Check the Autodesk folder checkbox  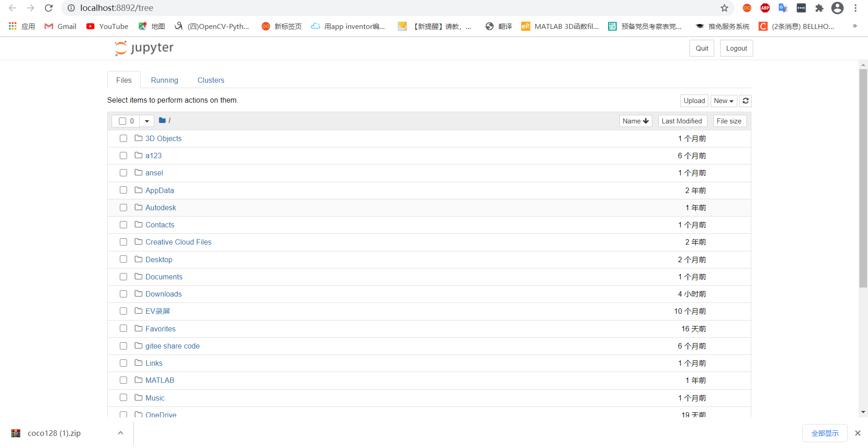(x=123, y=207)
